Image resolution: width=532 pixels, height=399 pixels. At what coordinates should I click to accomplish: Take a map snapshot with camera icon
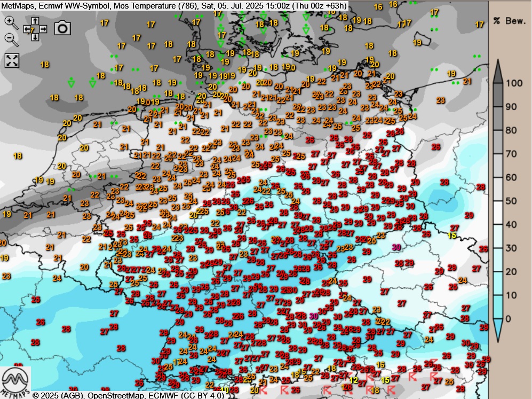(62, 28)
